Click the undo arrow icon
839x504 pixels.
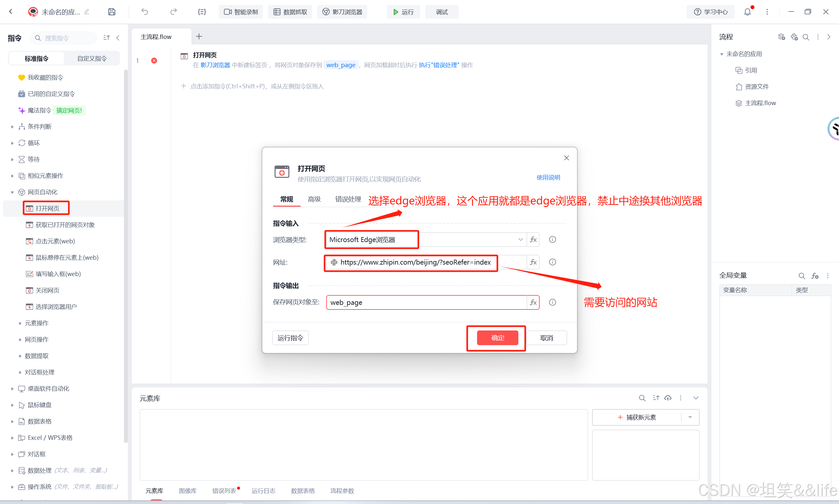(145, 12)
